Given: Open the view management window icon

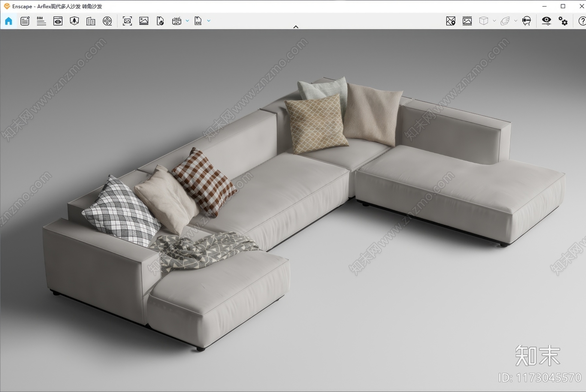Looking at the screenshot, I should point(58,21).
